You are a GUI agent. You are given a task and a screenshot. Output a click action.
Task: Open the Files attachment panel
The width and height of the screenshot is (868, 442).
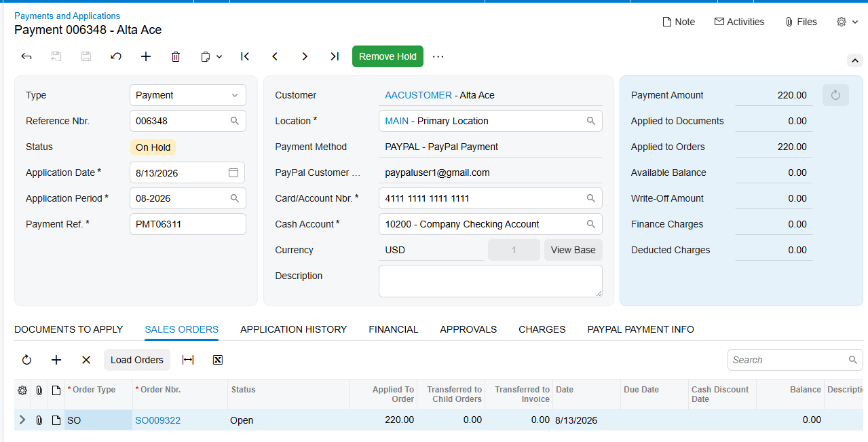pos(801,22)
